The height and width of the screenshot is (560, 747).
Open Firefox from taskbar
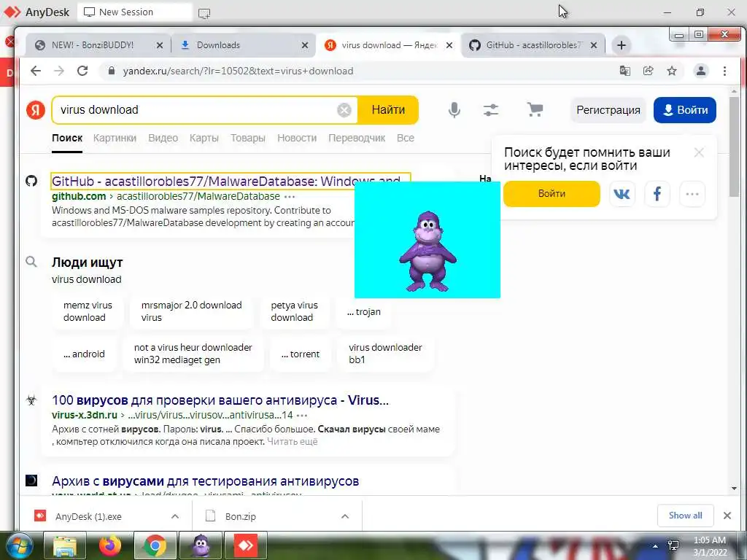pyautogui.click(x=110, y=546)
